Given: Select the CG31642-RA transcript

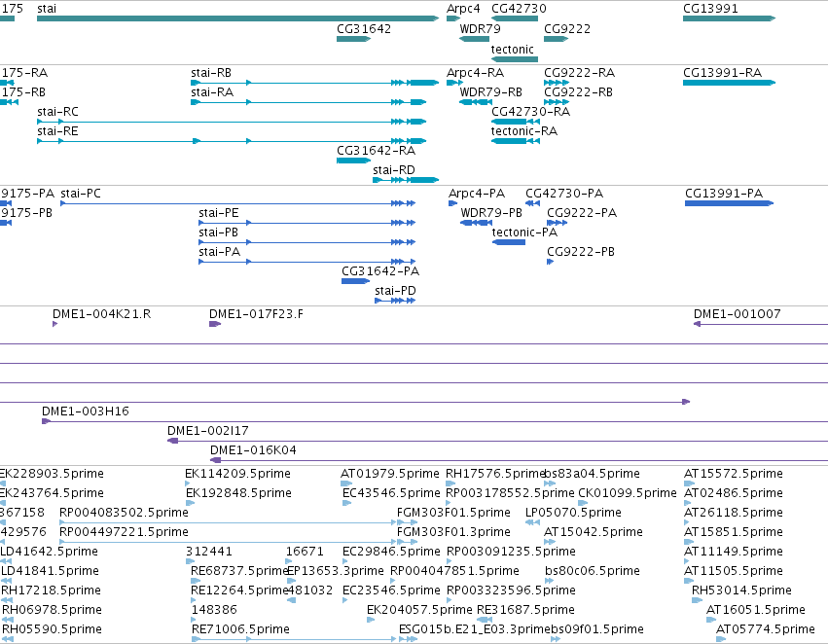Looking at the screenshot, I should [354, 161].
